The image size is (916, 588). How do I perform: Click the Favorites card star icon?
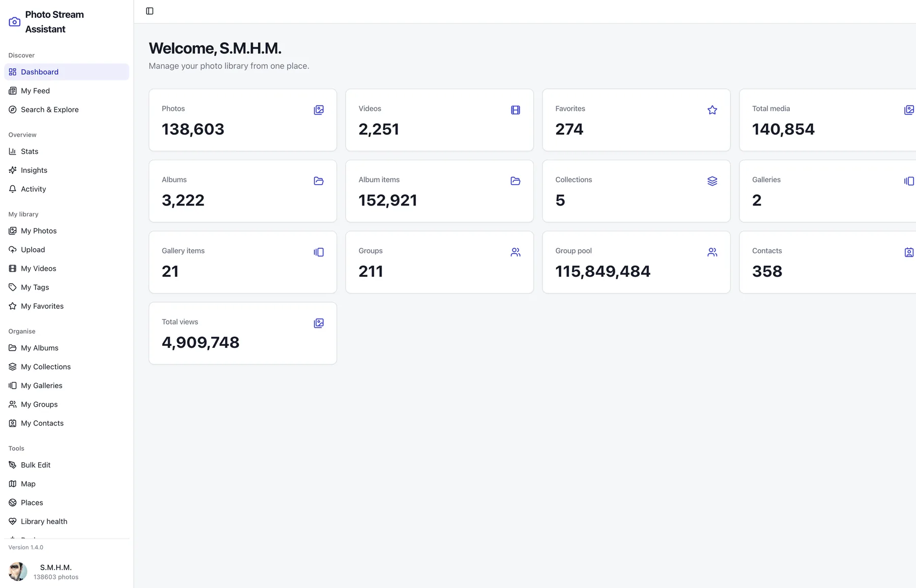coord(712,110)
